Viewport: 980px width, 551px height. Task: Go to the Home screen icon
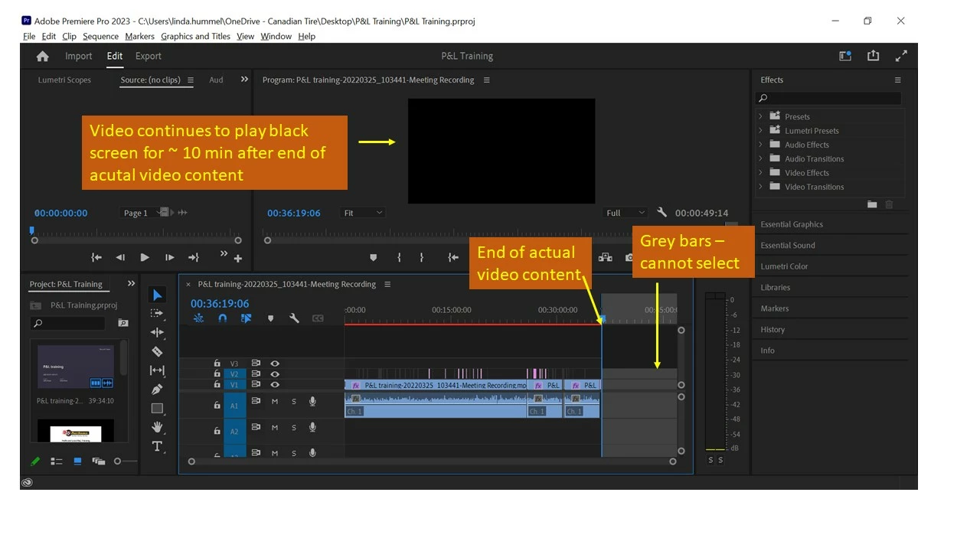(43, 56)
